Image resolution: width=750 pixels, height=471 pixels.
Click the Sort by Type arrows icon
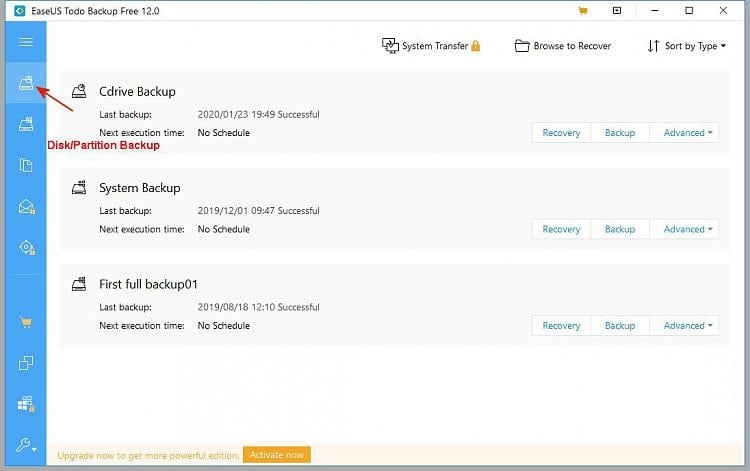653,46
